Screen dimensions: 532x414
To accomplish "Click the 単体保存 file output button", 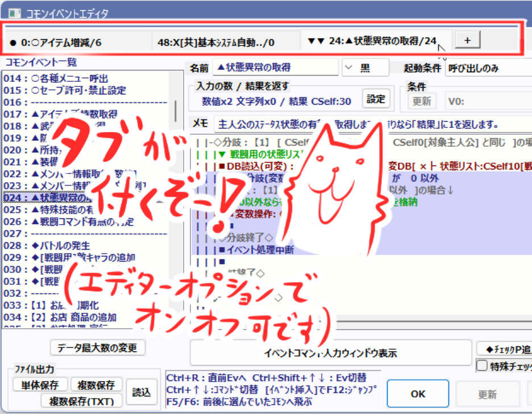I will [x=40, y=385].
